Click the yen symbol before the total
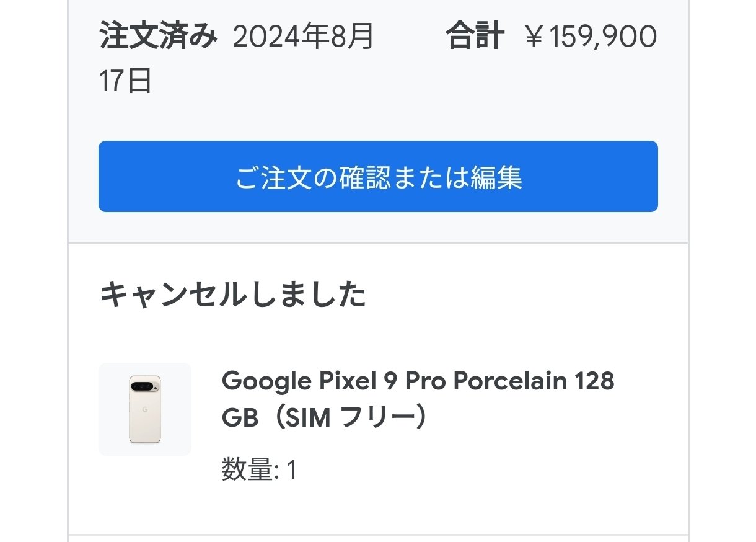Image resolution: width=756 pixels, height=542 pixels. coord(534,37)
